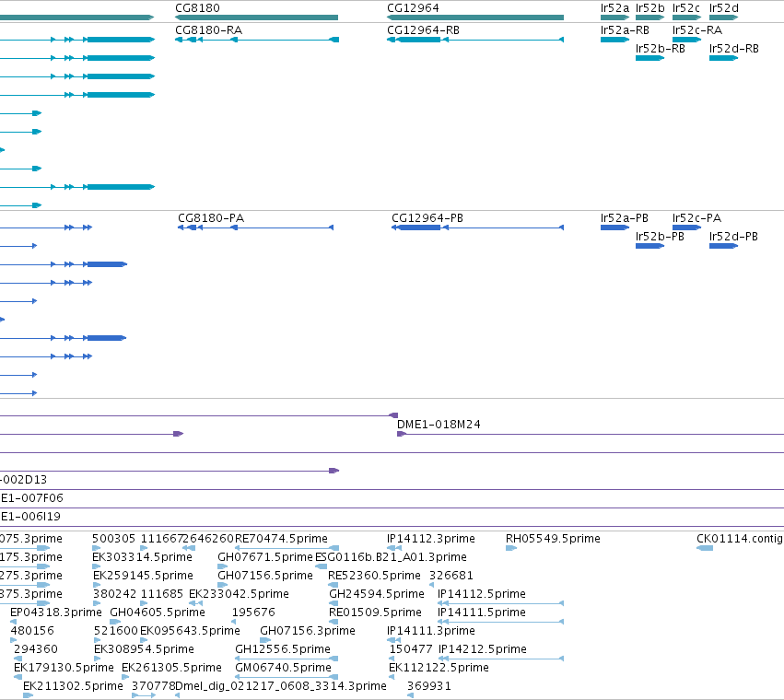Screen dimensions: 784x700
Task: Open the CG8180-PA coding sequence
Action: pyautogui.click(x=255, y=227)
